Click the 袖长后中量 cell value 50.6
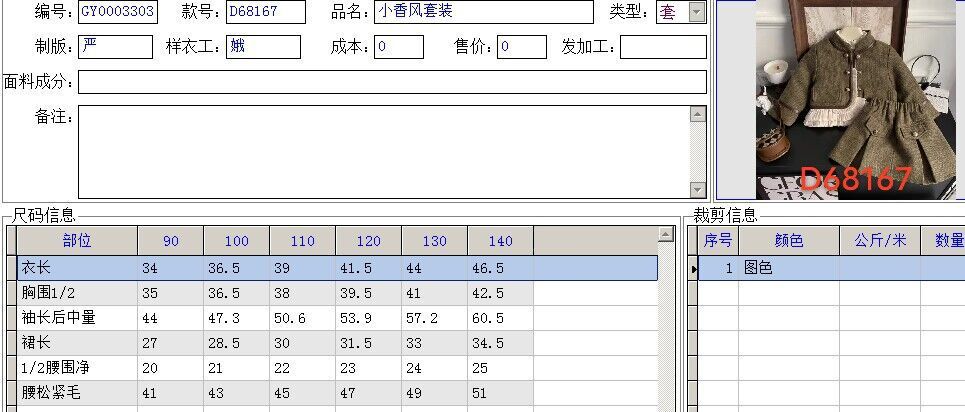965x412 pixels. point(302,318)
